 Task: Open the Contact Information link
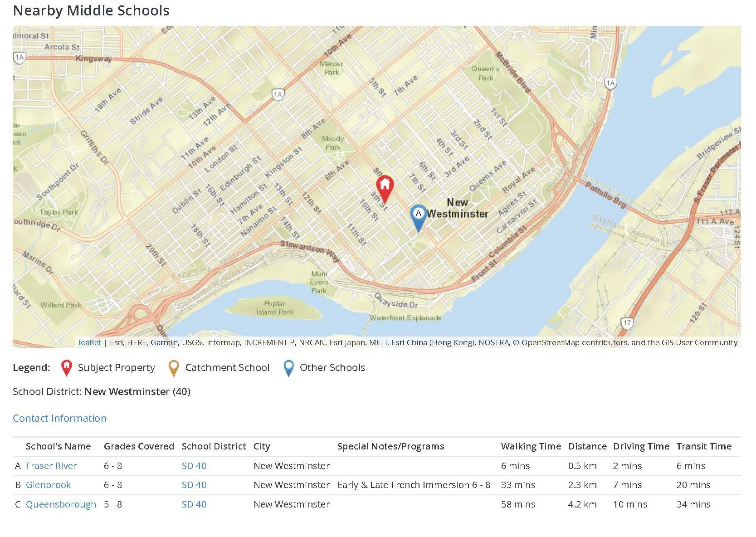[x=59, y=418]
